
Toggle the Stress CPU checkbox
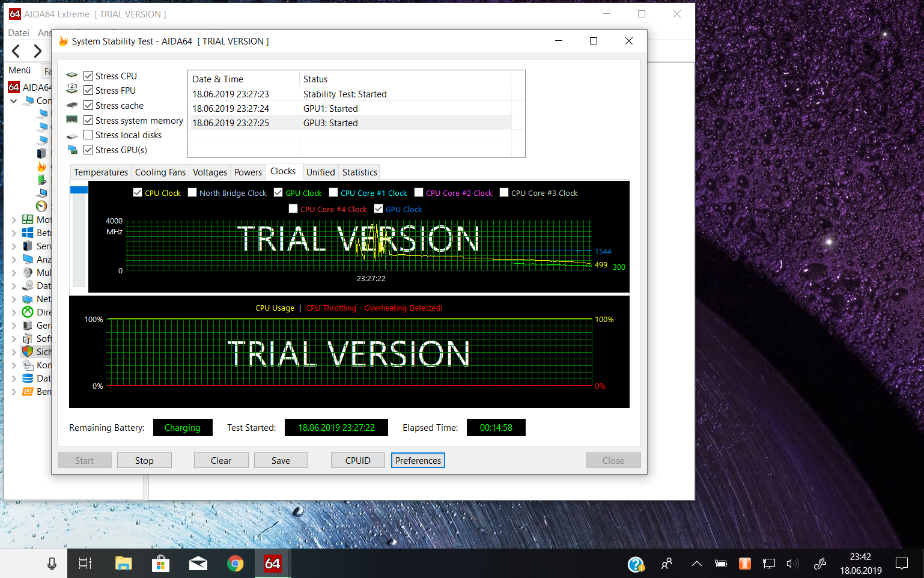(88, 76)
